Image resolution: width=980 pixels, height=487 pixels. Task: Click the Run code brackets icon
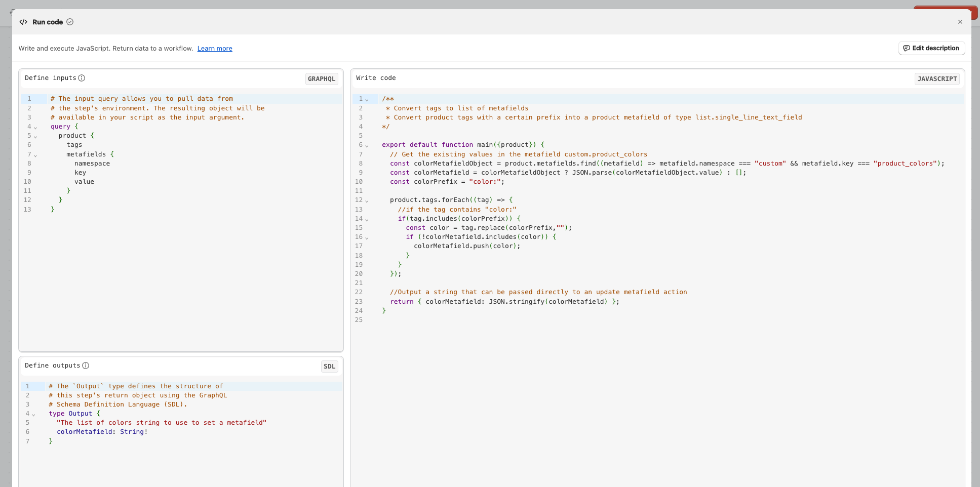(x=23, y=22)
